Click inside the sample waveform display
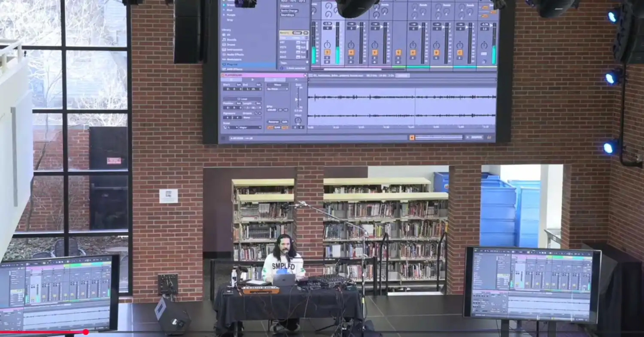 click(x=401, y=106)
